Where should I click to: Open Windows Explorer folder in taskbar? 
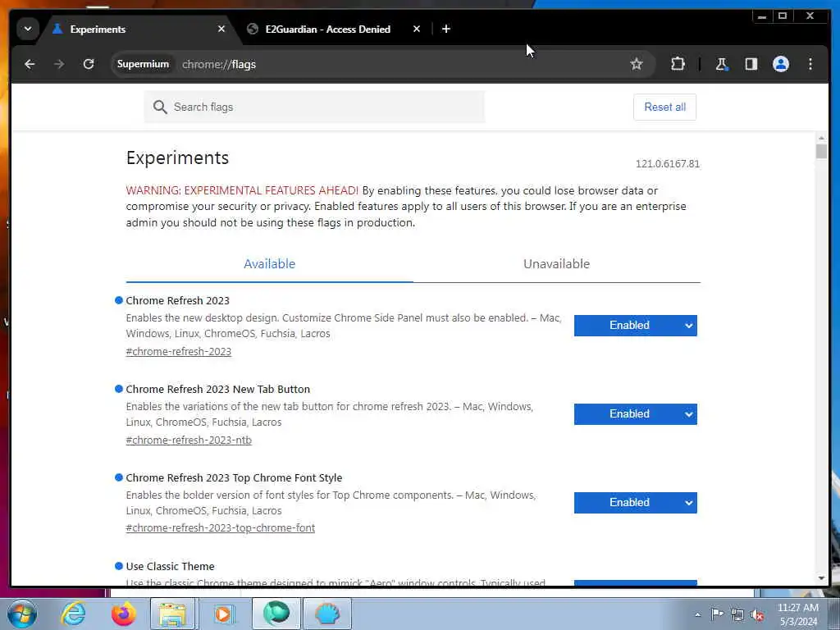(x=172, y=614)
